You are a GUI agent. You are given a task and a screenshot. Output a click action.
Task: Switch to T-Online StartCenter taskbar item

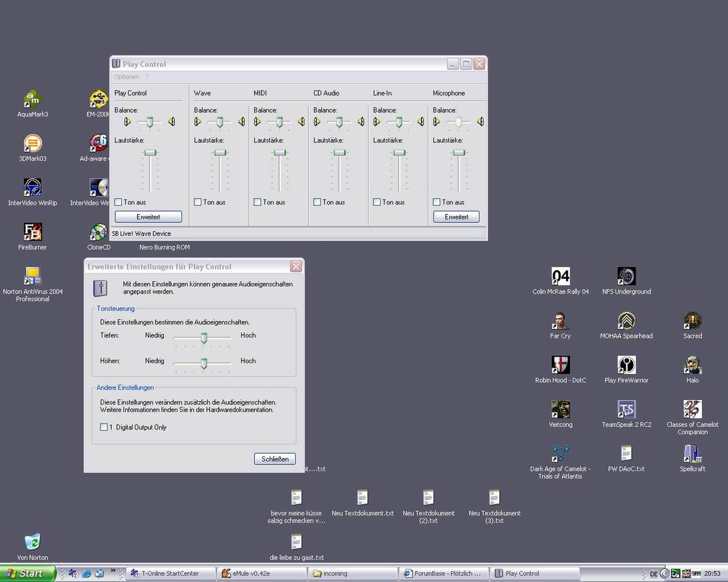[x=171, y=574]
